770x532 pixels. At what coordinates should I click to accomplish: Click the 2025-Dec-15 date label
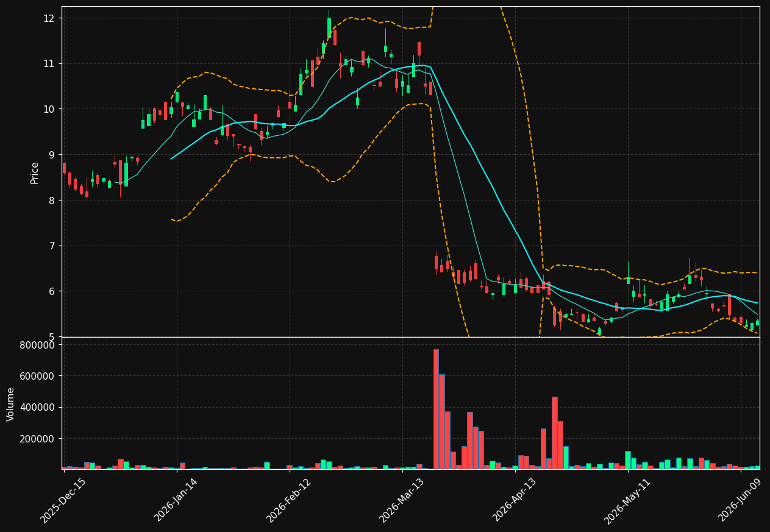63,500
